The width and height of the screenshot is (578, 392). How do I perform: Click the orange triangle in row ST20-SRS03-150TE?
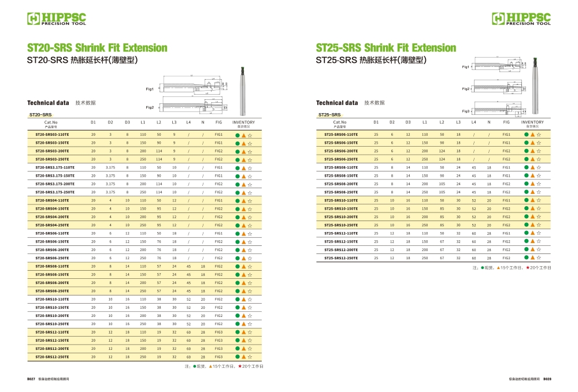pyautogui.click(x=244, y=143)
